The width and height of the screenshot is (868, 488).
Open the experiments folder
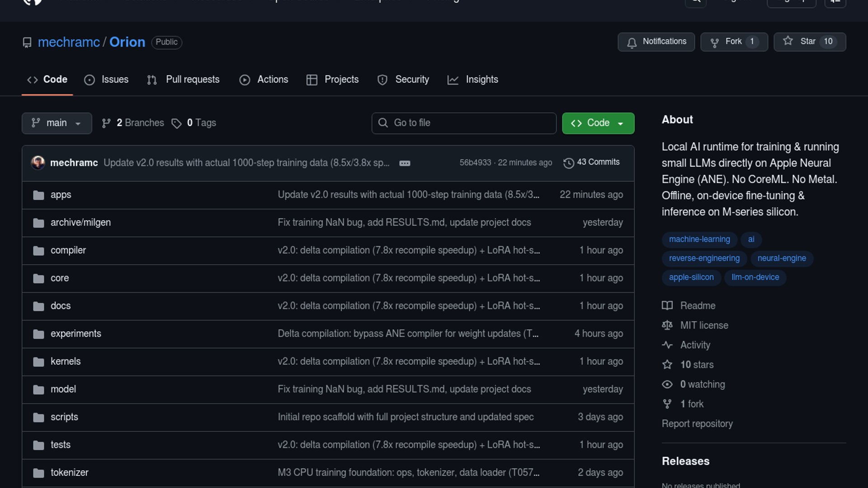tap(75, 334)
